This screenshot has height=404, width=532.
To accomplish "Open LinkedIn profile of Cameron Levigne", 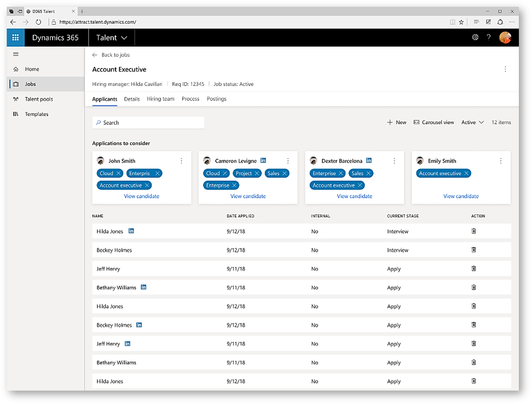I will (263, 161).
